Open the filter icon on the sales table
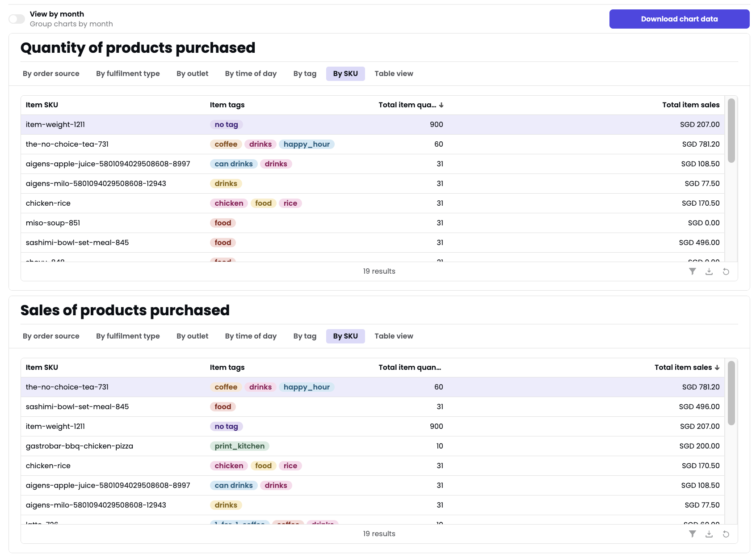Screen dimensions: 756x559 coord(693,534)
